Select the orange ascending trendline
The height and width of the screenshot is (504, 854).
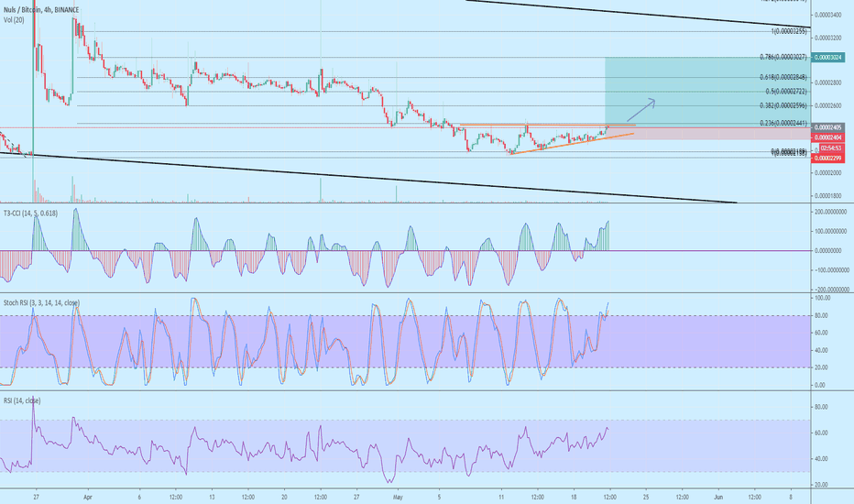(x=571, y=144)
